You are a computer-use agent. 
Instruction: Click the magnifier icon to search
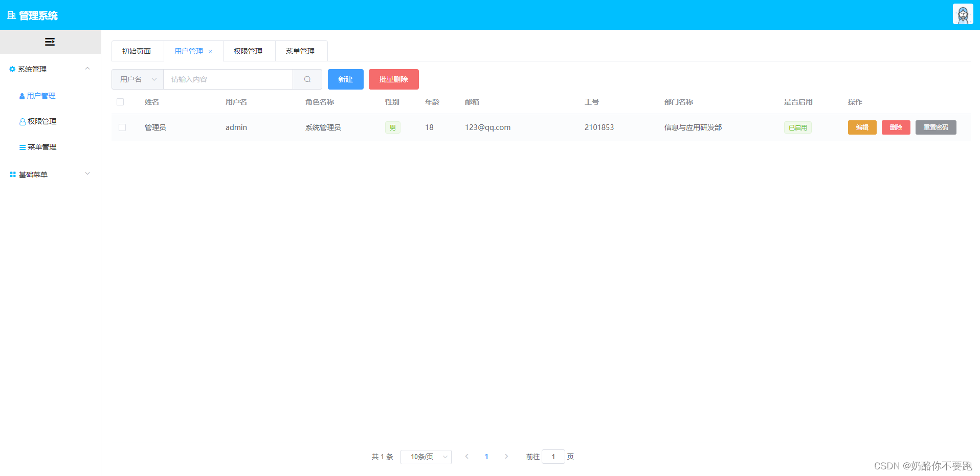pos(307,79)
